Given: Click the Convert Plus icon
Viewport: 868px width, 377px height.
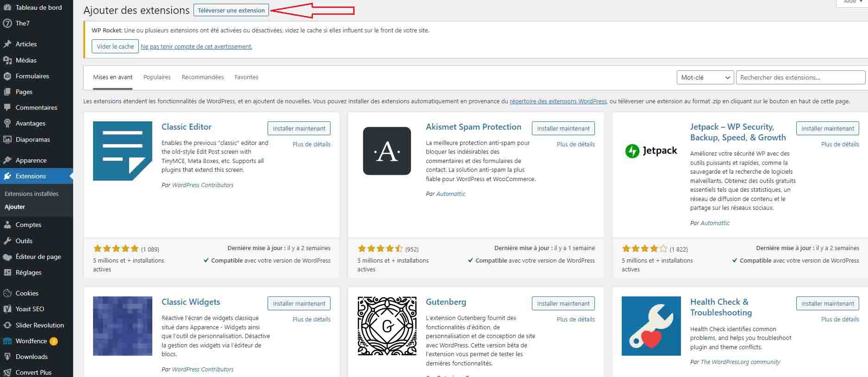Looking at the screenshot, I should [x=7, y=372].
